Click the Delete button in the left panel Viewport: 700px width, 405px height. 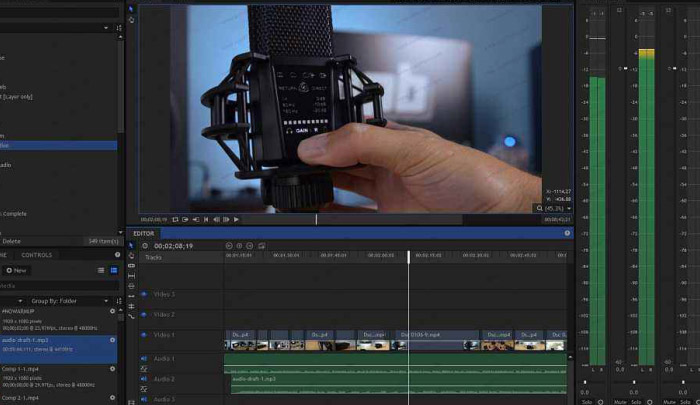[x=11, y=241]
